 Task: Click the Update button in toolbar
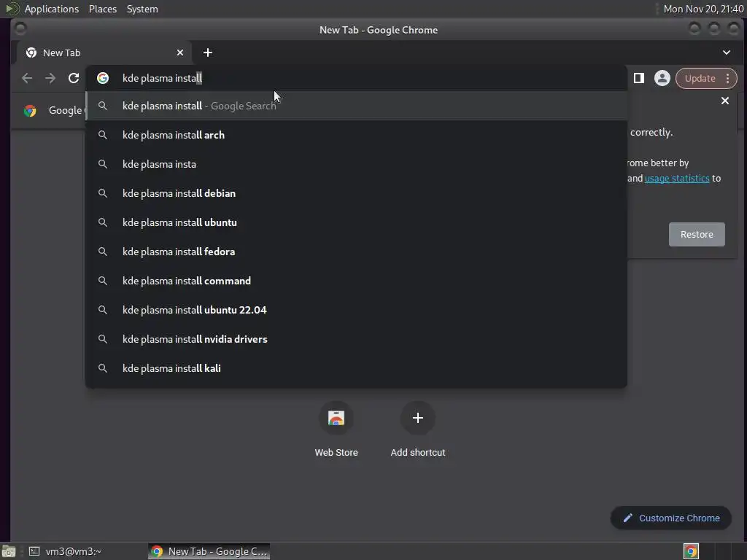[700, 79]
